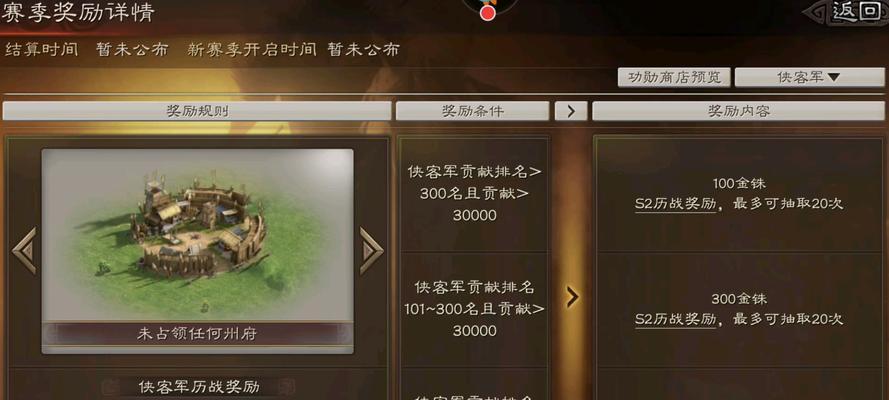Go to next city image arrow
The height and width of the screenshot is (400, 889).
(371, 250)
